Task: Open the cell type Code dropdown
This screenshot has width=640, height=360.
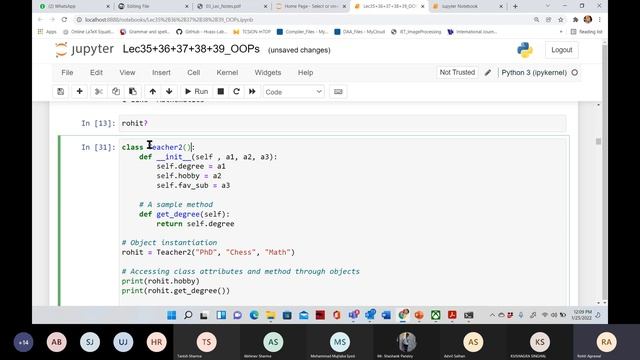Action: point(293,92)
